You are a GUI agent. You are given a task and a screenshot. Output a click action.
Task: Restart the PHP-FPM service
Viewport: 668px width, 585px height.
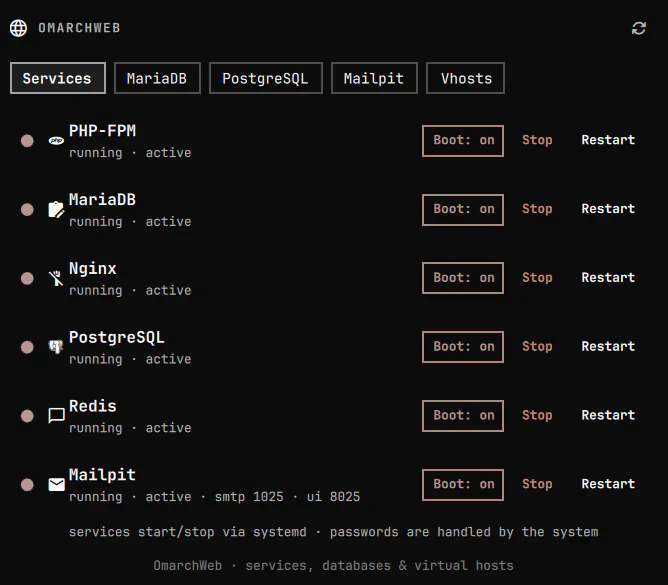pos(608,140)
